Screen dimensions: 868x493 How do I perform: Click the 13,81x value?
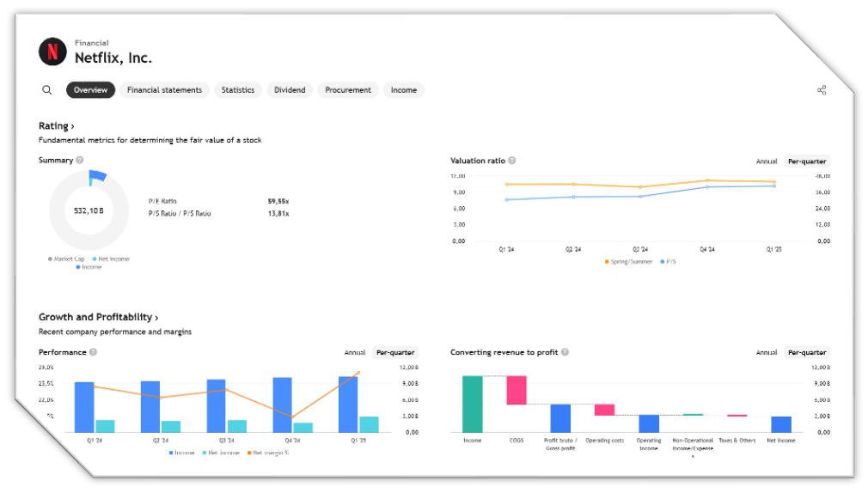coord(278,214)
